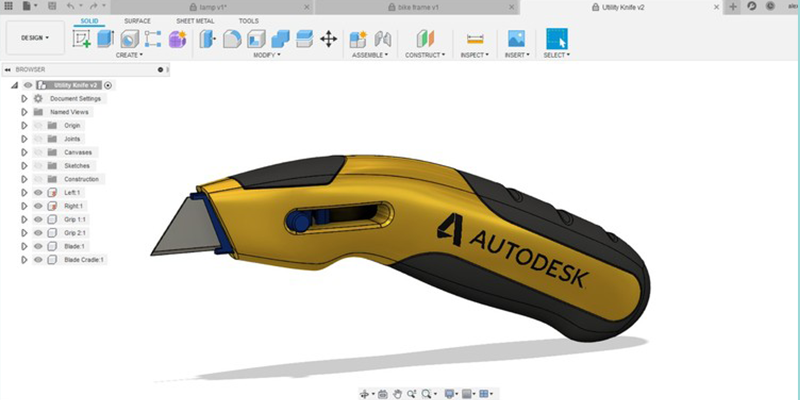Expand the Blade Cradle:1 component
800x400 pixels.
tap(24, 260)
